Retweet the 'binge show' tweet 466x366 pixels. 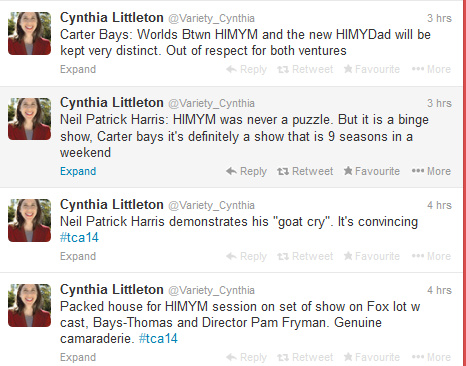pyautogui.click(x=305, y=171)
